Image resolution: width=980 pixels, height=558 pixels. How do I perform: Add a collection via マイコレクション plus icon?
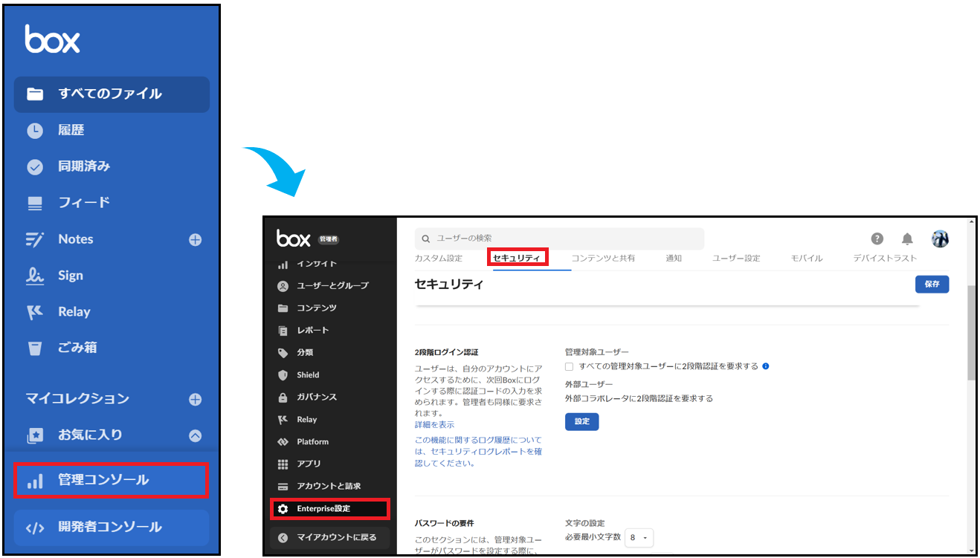click(x=195, y=400)
